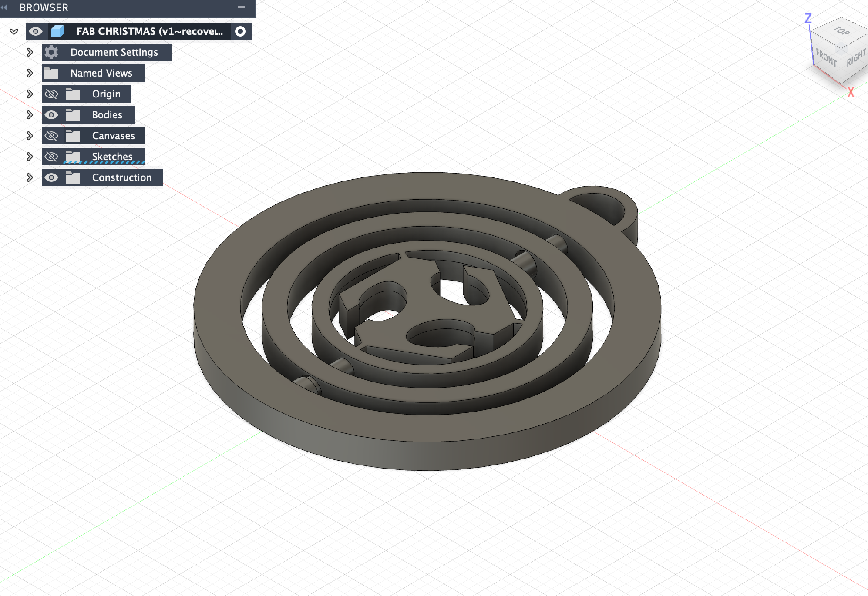Expand the Construction folder chevron

click(x=29, y=177)
